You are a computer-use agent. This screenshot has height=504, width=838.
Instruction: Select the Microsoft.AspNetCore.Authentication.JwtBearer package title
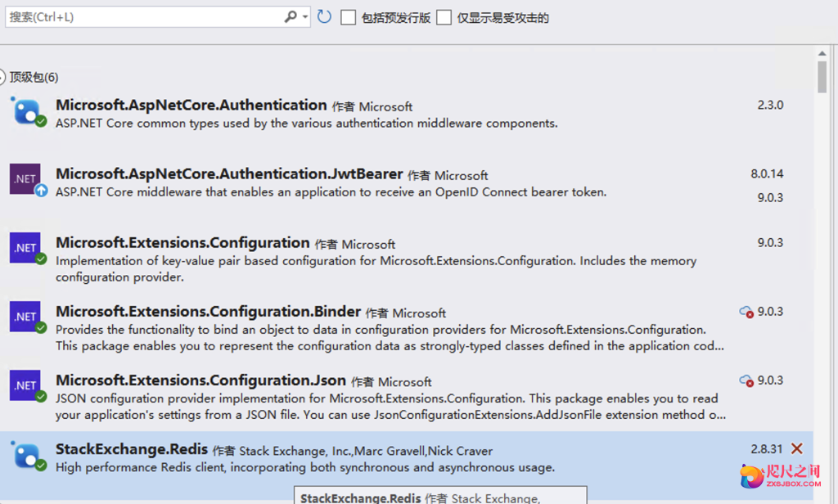click(229, 173)
